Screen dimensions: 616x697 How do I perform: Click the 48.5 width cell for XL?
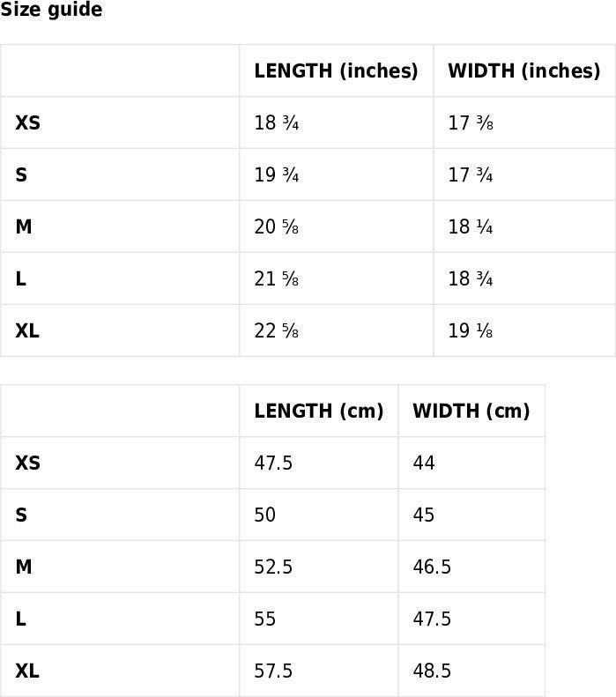click(x=471, y=671)
